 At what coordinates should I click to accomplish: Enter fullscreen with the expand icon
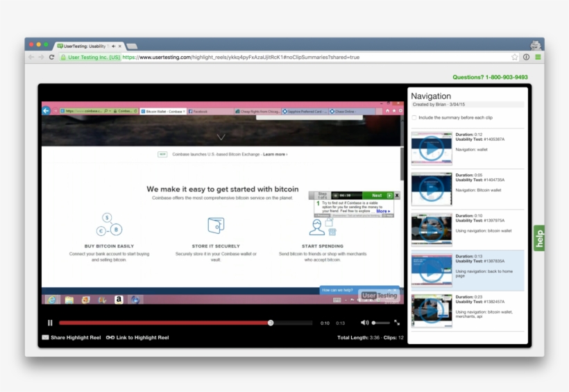click(397, 323)
